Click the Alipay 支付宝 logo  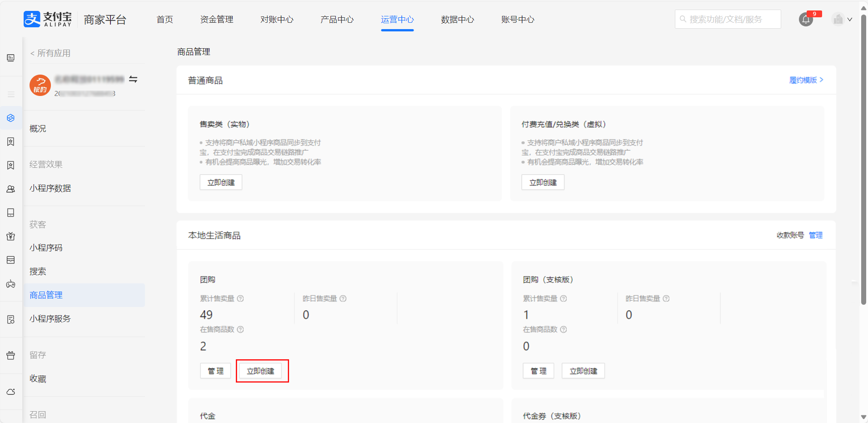(48, 19)
